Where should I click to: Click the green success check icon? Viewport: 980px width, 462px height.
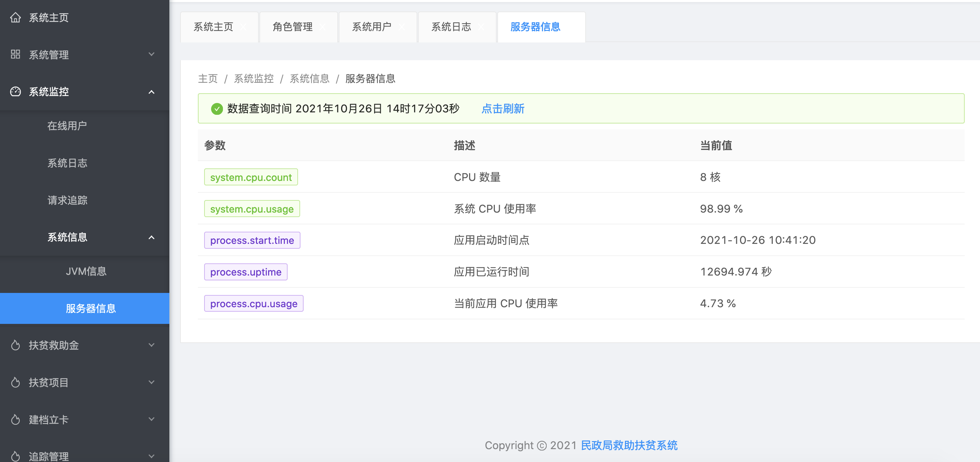click(x=217, y=109)
